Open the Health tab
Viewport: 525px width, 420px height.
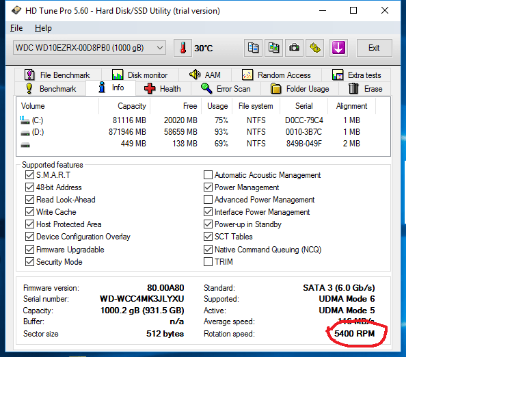click(x=163, y=89)
